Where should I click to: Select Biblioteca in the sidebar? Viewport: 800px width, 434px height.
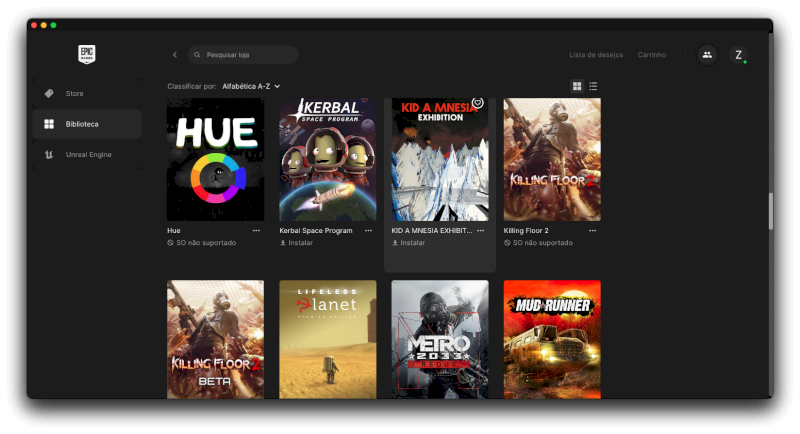(87, 124)
